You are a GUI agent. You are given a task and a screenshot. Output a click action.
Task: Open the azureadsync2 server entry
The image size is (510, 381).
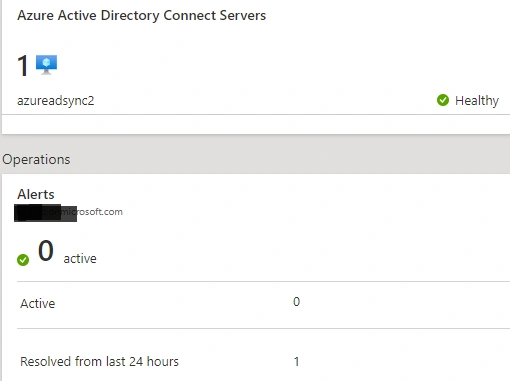coord(56,100)
